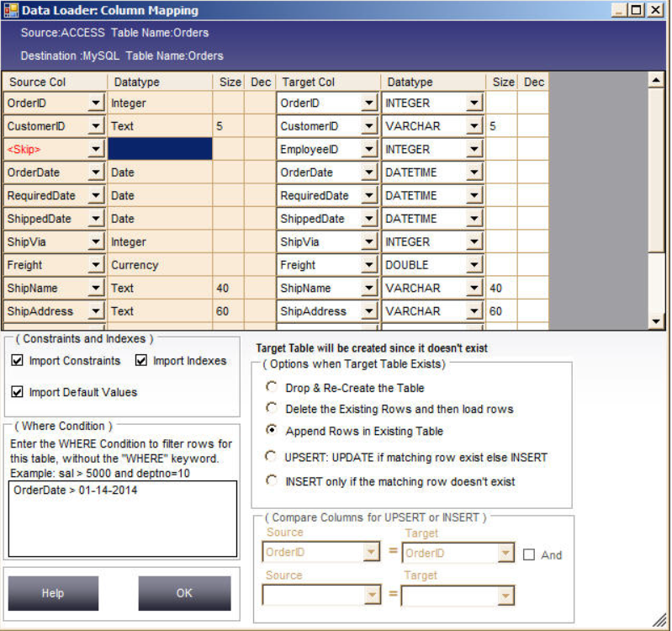Expand the Freight target column dropdown
Viewport: 672px width, 631px height.
[369, 265]
